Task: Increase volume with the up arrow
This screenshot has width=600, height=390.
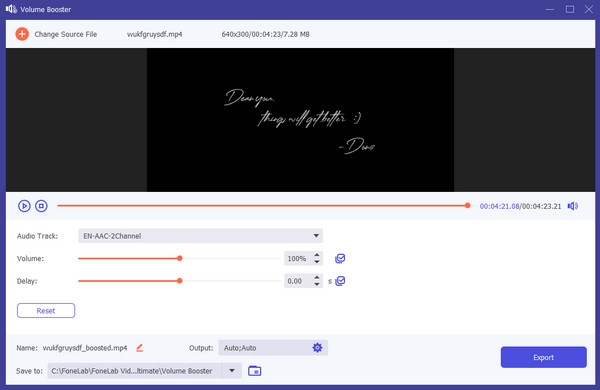Action: 317,255
